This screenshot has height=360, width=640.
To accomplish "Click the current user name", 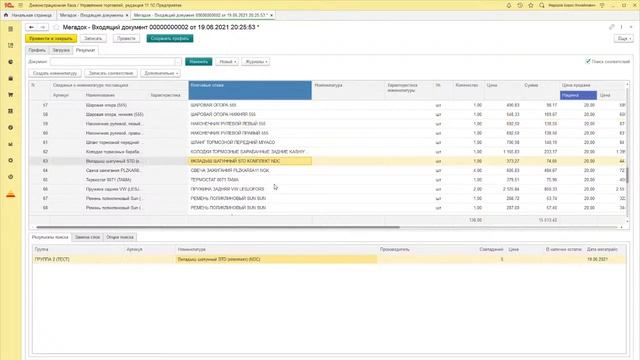I will click(571, 5).
